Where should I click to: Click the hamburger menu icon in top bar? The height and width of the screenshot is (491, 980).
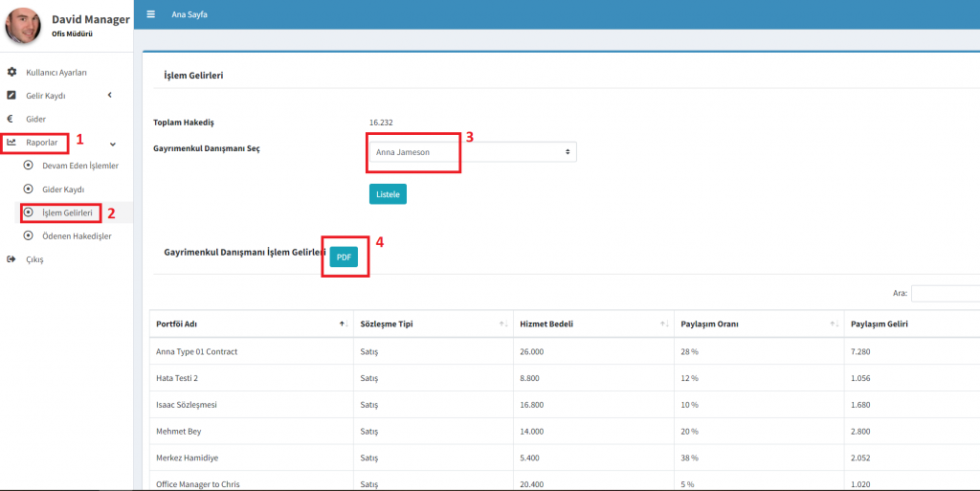[150, 15]
